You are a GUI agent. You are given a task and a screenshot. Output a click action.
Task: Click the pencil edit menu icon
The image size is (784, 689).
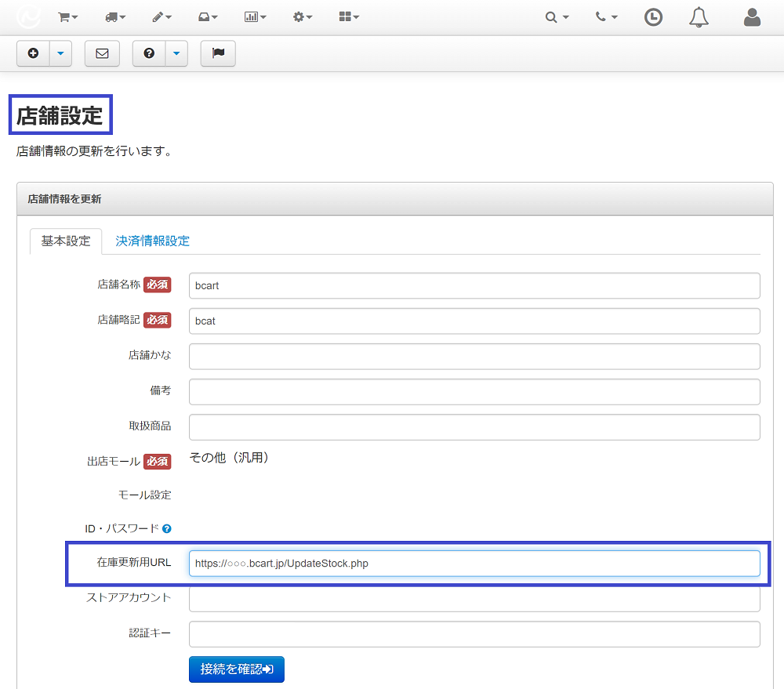[x=162, y=17]
